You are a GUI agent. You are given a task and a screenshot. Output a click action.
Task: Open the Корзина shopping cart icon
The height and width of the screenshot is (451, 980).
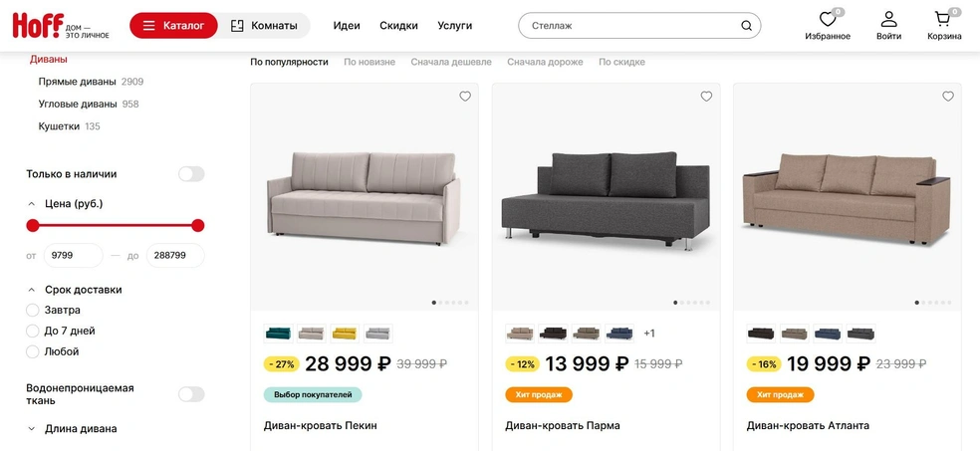[942, 19]
